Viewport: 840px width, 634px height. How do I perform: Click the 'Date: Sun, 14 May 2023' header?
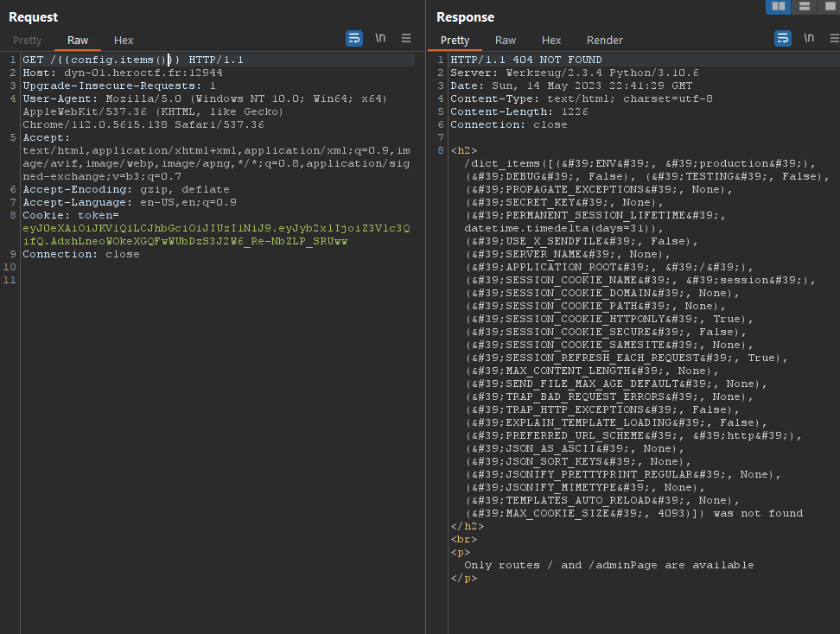[x=571, y=86]
